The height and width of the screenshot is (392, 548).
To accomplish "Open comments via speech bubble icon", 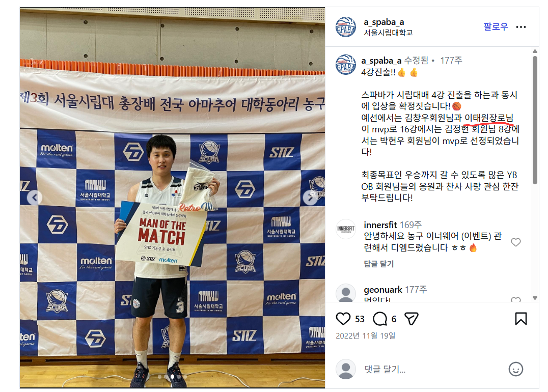I will 380,319.
